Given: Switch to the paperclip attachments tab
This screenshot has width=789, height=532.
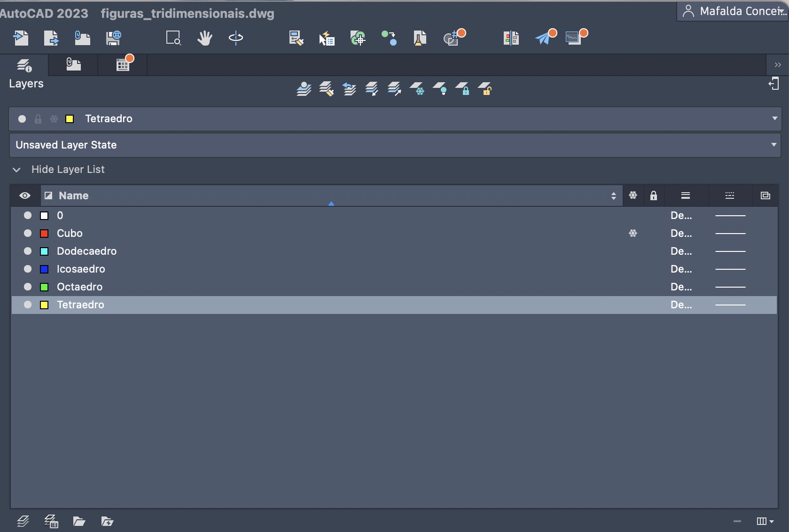Looking at the screenshot, I should tap(73, 64).
